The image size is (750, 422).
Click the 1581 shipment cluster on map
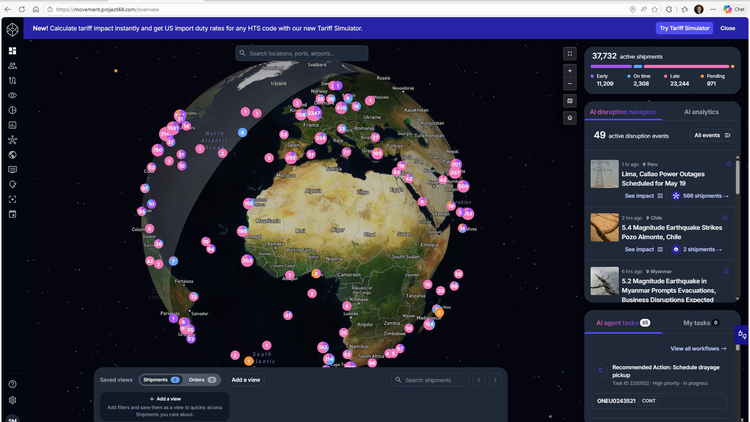[x=173, y=128]
